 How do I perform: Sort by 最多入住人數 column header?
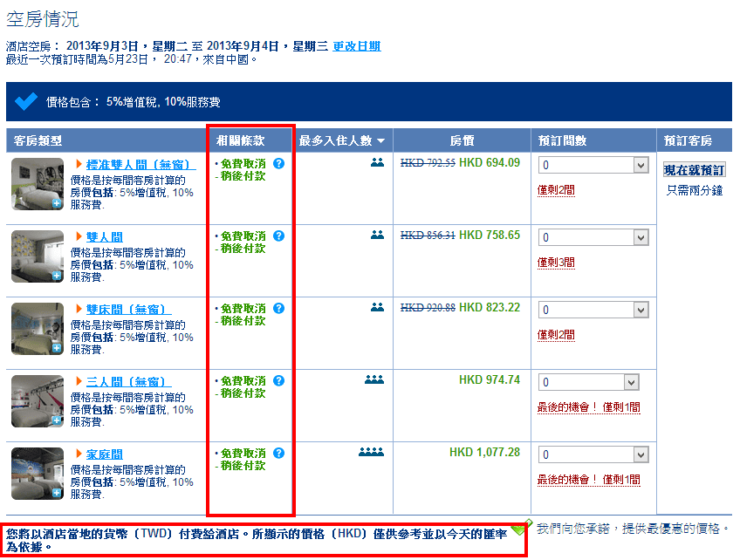pyautogui.click(x=343, y=140)
